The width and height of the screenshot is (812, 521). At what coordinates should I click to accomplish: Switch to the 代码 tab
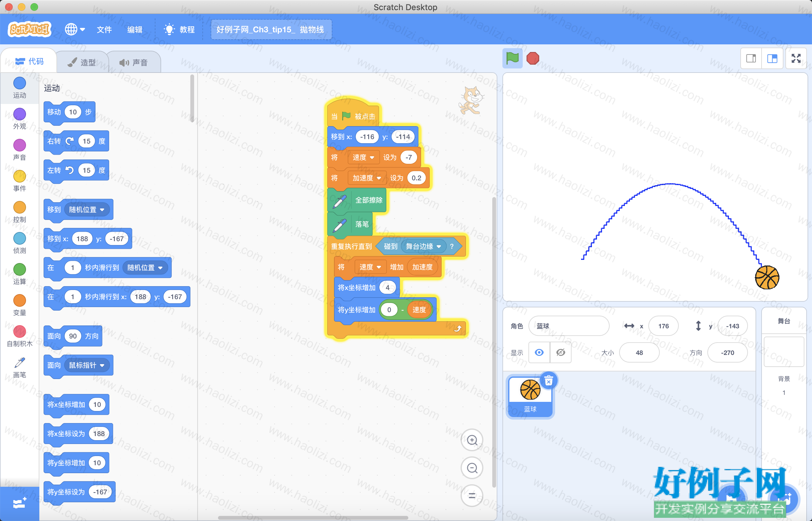29,61
